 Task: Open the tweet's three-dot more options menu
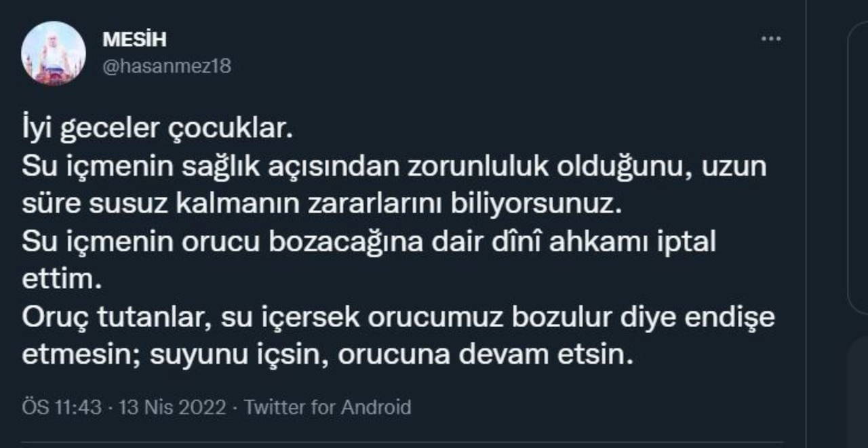(x=771, y=39)
